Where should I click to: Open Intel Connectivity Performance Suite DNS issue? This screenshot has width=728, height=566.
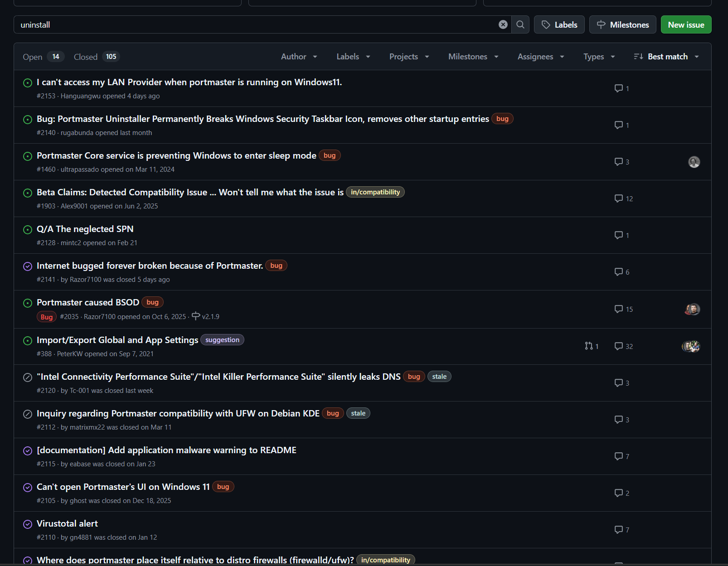pos(218,377)
